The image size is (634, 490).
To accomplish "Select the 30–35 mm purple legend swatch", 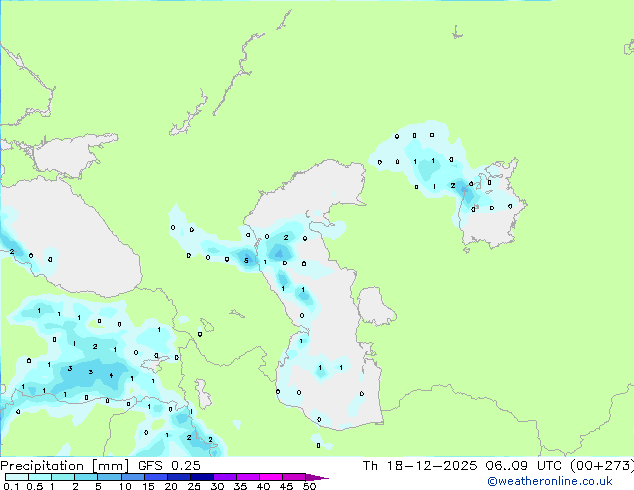I will click(224, 477).
